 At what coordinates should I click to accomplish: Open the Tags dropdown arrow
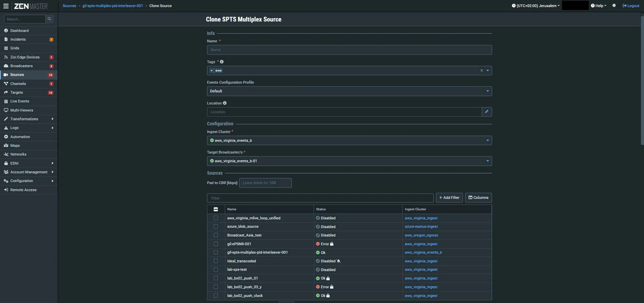[x=488, y=71]
